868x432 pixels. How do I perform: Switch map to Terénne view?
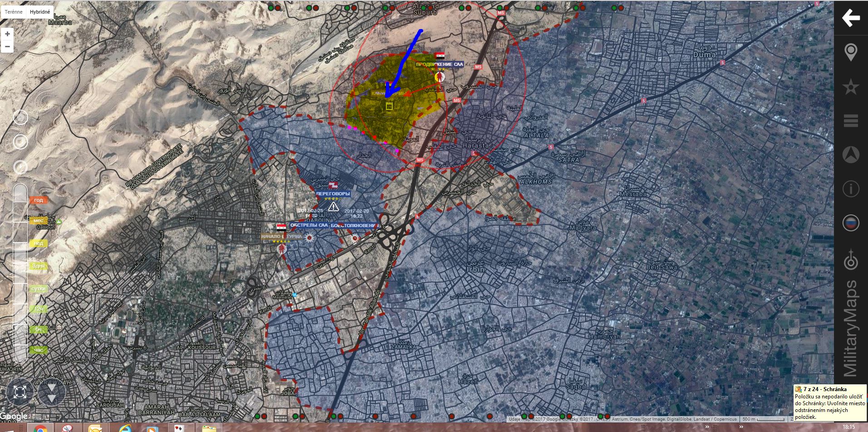pos(14,12)
